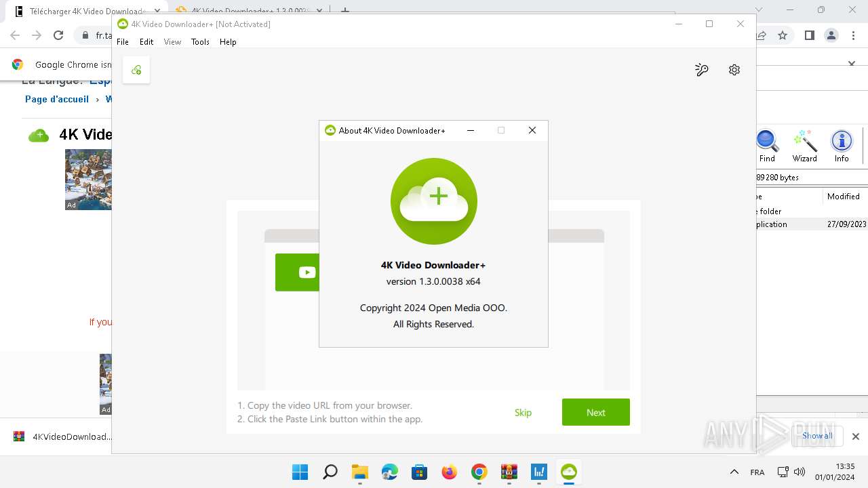The height and width of the screenshot is (488, 868).
Task: Open the Windows Start menu
Action: [x=300, y=472]
